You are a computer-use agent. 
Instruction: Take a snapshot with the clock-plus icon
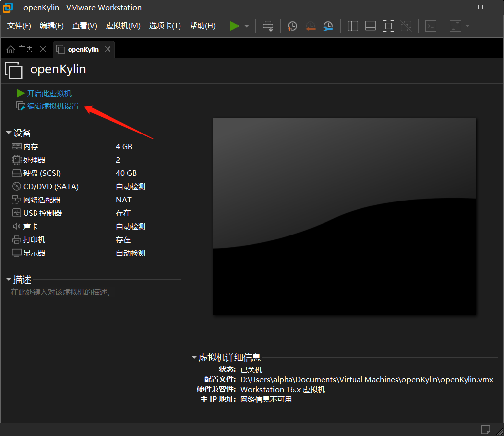tap(292, 26)
